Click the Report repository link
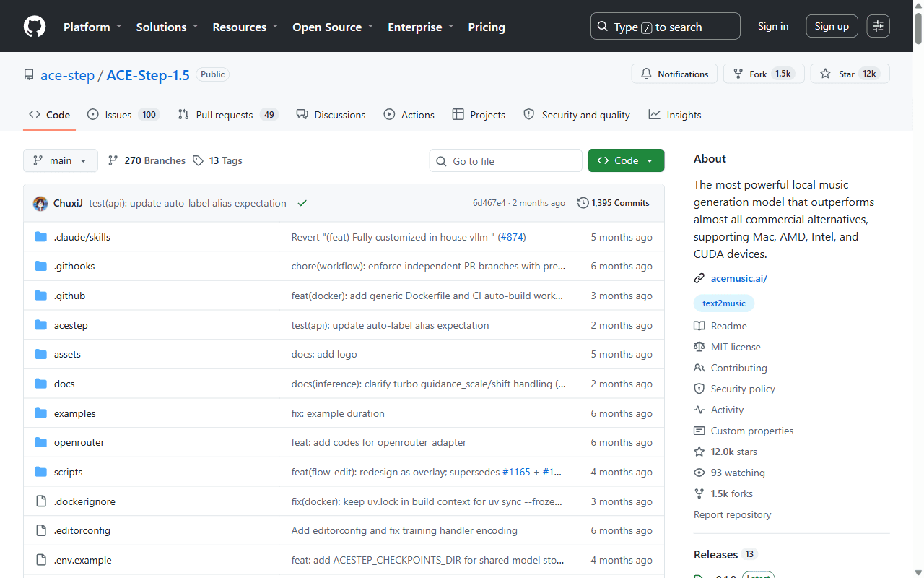 (x=732, y=514)
